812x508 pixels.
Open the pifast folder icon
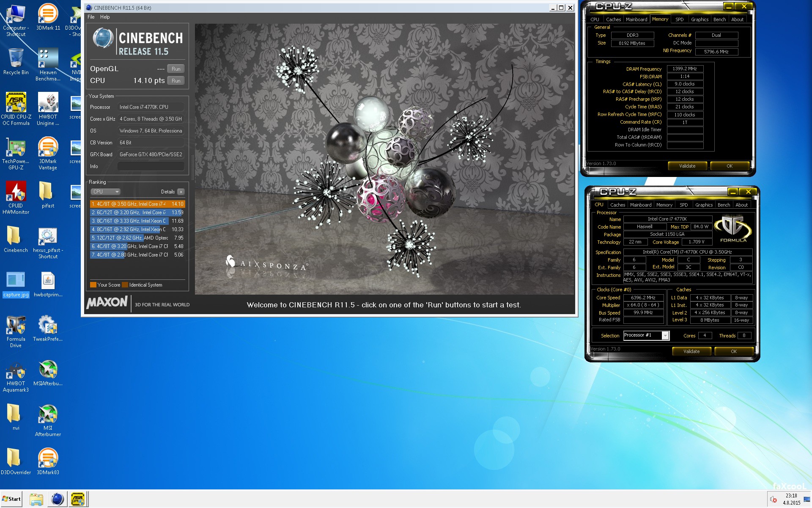click(x=48, y=195)
